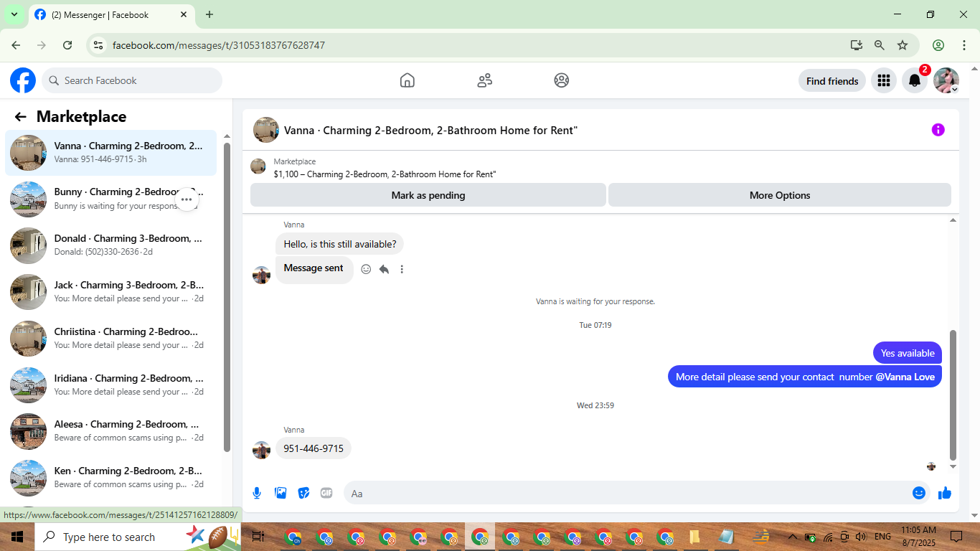Click the conversation title in the chat header
This screenshot has width=980, height=551.
tap(430, 130)
